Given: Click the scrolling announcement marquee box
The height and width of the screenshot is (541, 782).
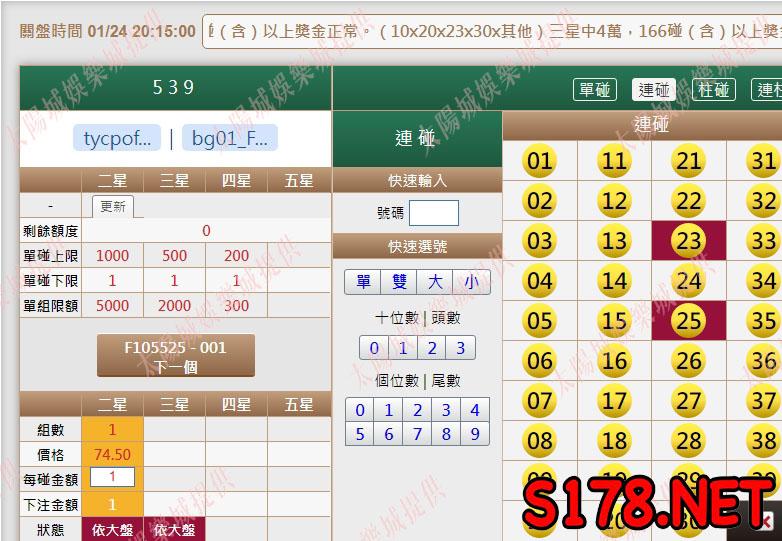Looking at the screenshot, I should pos(492,31).
